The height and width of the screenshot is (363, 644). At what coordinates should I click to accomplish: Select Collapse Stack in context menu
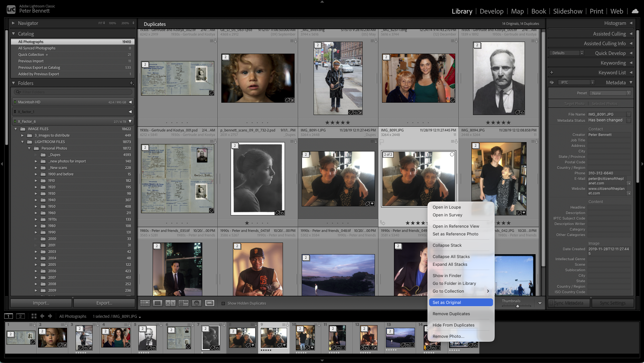pos(461,245)
